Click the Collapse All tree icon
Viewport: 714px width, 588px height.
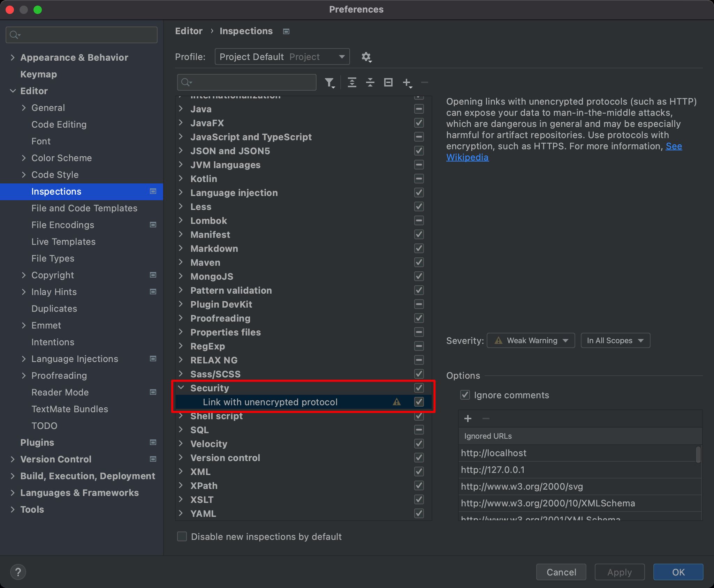coord(370,83)
